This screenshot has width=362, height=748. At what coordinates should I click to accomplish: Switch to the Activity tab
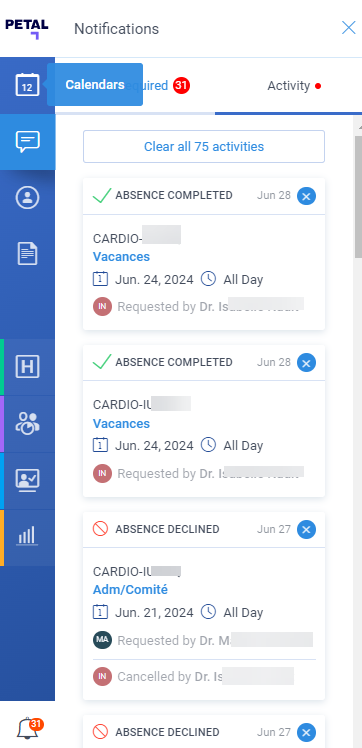tap(294, 86)
